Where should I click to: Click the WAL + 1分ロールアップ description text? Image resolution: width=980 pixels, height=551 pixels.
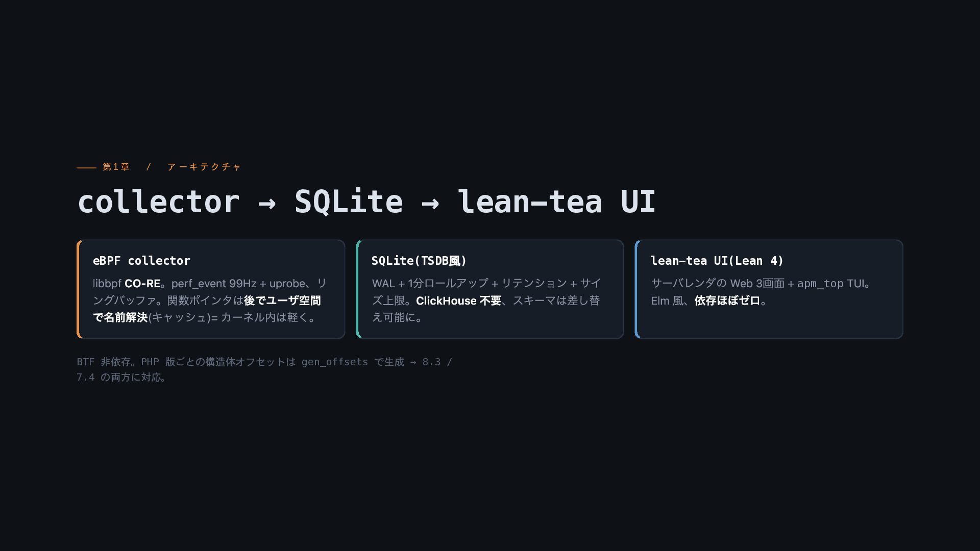(x=486, y=300)
